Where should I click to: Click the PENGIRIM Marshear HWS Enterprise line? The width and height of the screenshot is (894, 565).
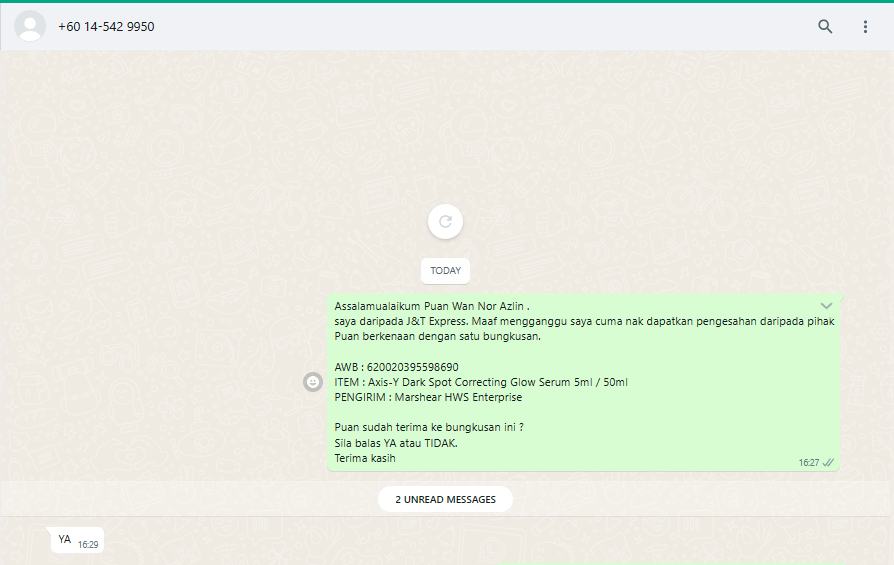coord(428,397)
